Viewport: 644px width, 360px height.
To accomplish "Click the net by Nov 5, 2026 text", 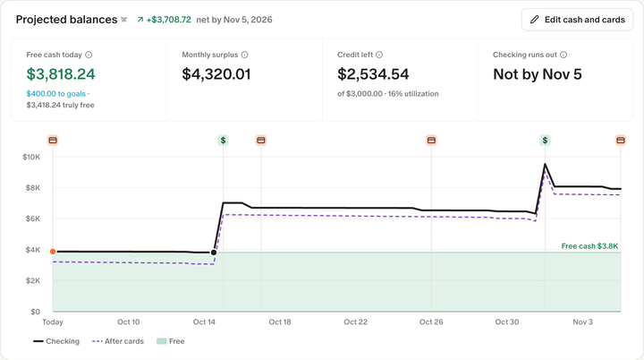I will [234, 20].
